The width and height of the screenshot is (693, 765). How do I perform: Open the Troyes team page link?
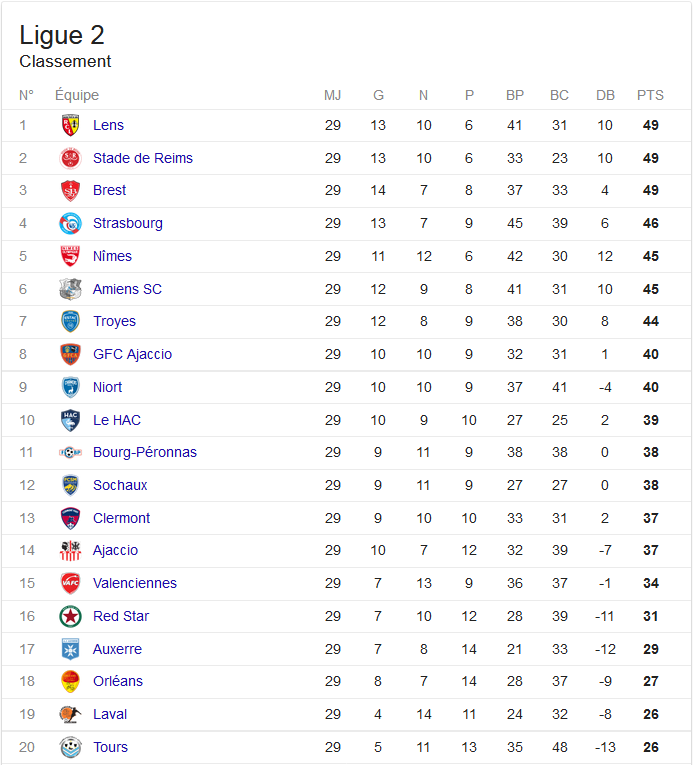click(x=114, y=322)
